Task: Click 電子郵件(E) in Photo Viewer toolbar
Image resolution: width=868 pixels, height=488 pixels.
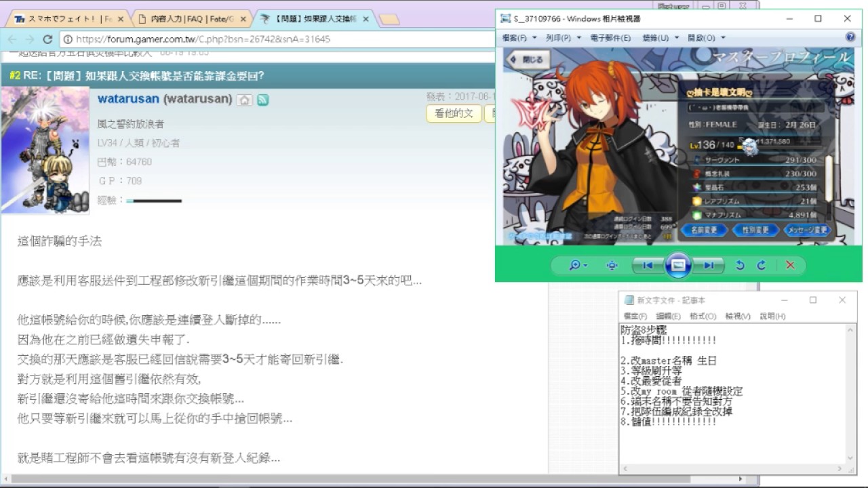Action: tap(610, 38)
